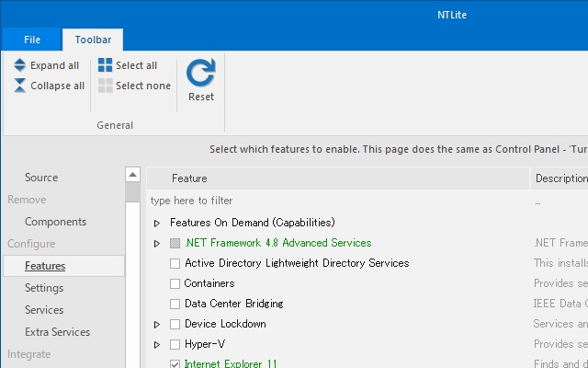Enable the Hyper-V checkbox
The width and height of the screenshot is (588, 368).
click(x=175, y=345)
